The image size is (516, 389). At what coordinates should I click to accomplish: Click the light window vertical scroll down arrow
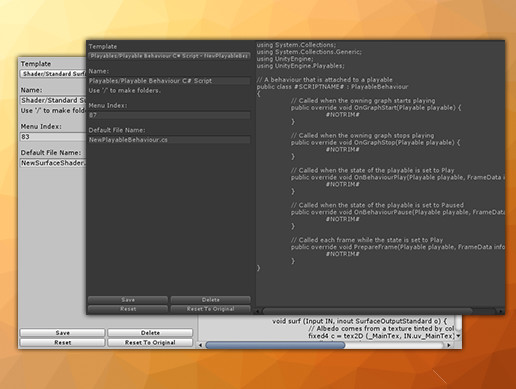click(459, 336)
